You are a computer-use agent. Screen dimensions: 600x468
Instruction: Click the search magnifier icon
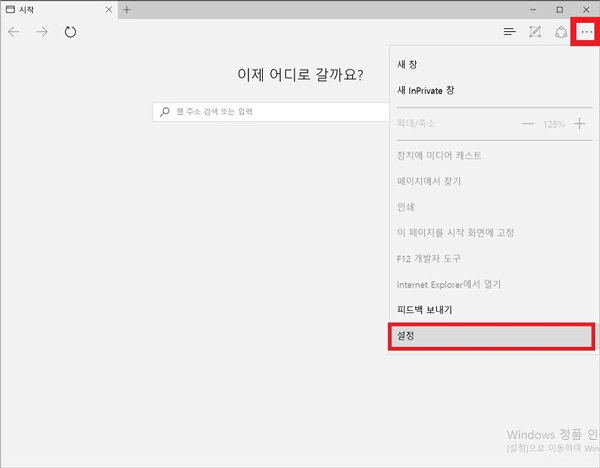pyautogui.click(x=165, y=112)
